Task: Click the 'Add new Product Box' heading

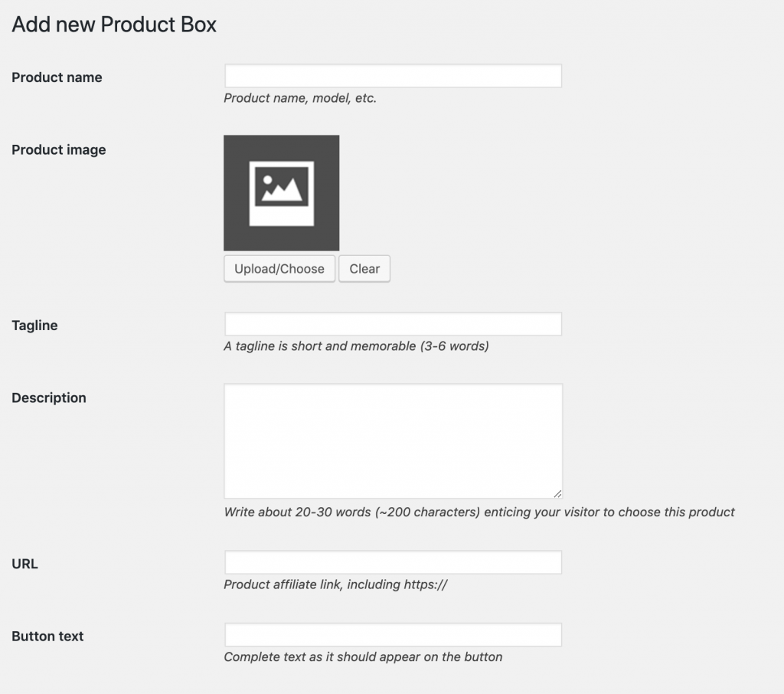Action: 114,25
